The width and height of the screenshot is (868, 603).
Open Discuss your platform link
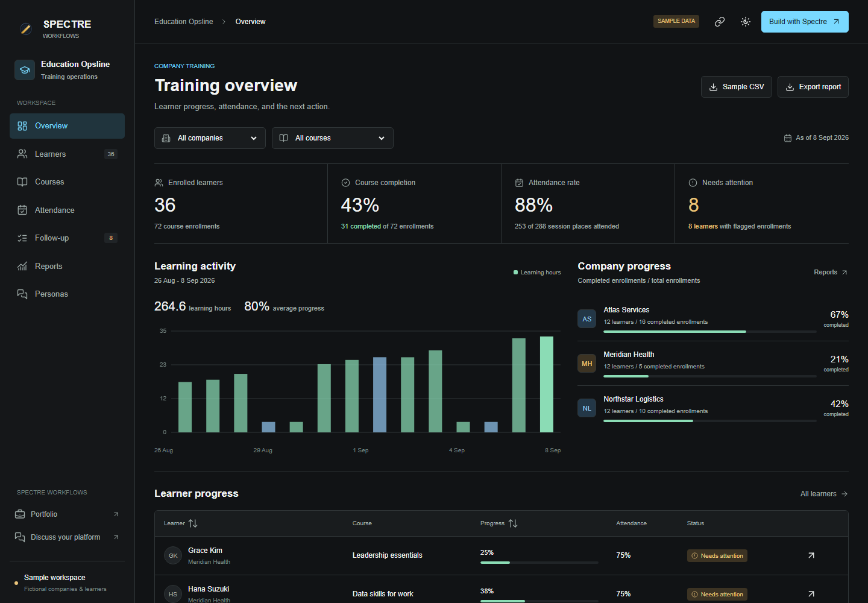[x=67, y=537]
